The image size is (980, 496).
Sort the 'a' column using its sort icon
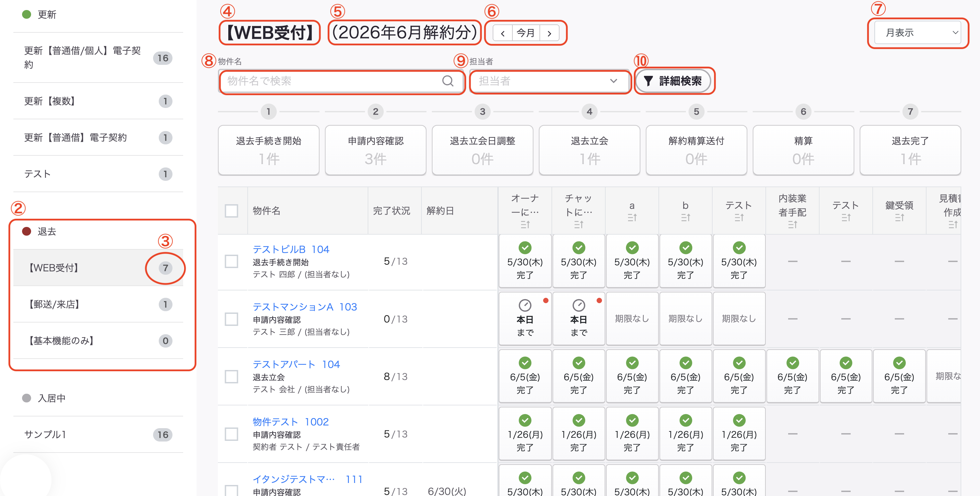click(632, 218)
